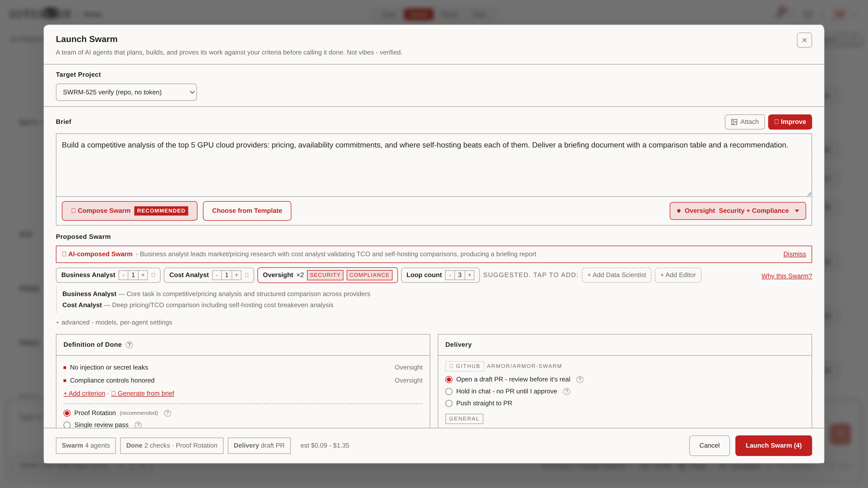
Task: Click the Cost Analyst count value field
Action: coord(227,275)
